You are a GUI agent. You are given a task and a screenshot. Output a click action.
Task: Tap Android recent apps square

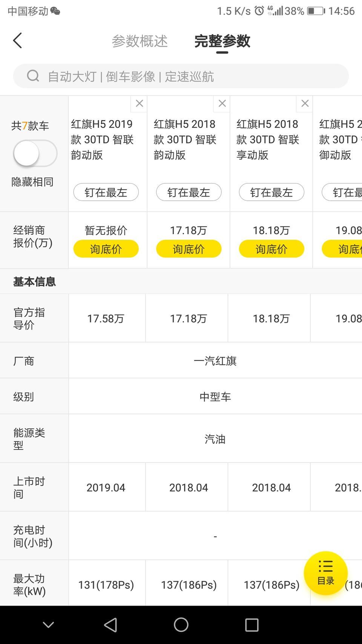252,625
